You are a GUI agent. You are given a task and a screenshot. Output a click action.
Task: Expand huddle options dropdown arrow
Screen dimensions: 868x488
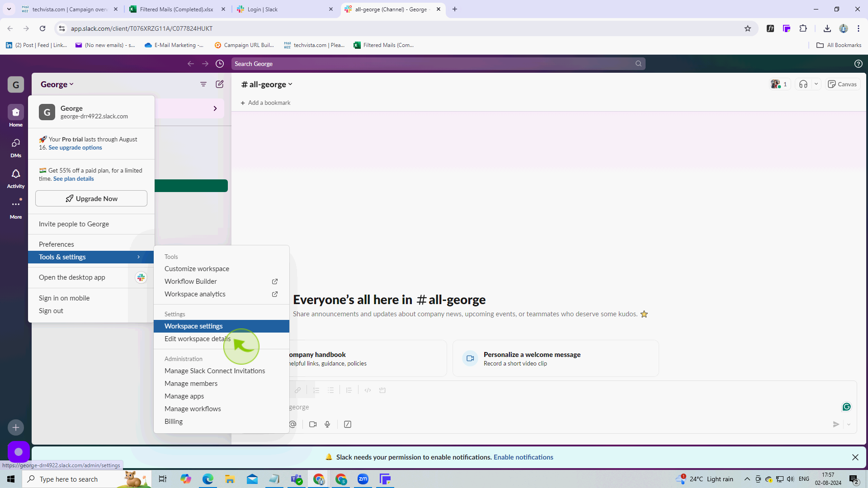click(816, 84)
